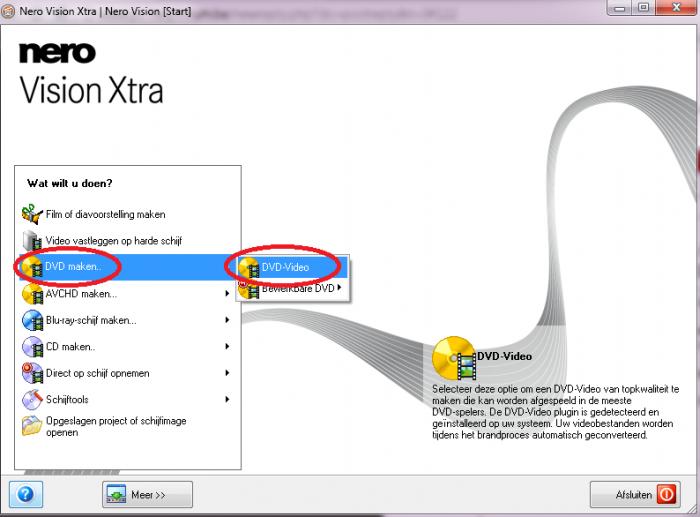Select the CD maken entry
This screenshot has height=517, width=700.
pyautogui.click(x=128, y=346)
